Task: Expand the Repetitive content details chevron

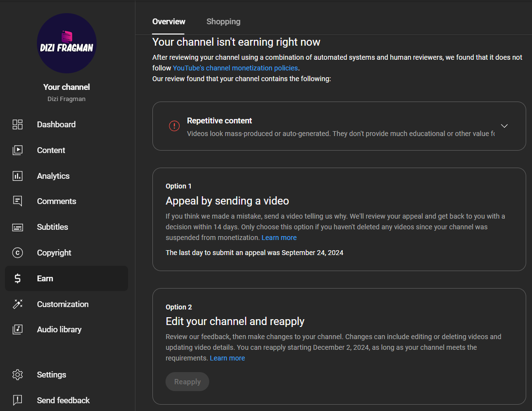Action: (x=504, y=126)
